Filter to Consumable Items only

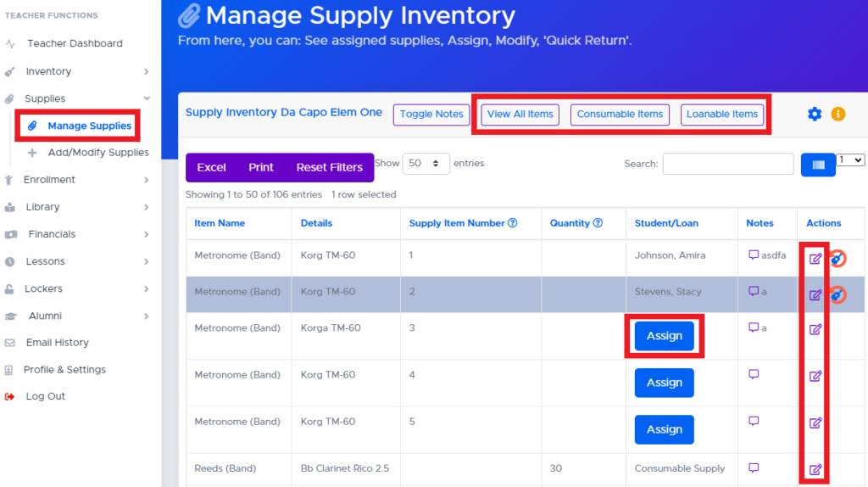[x=620, y=115]
